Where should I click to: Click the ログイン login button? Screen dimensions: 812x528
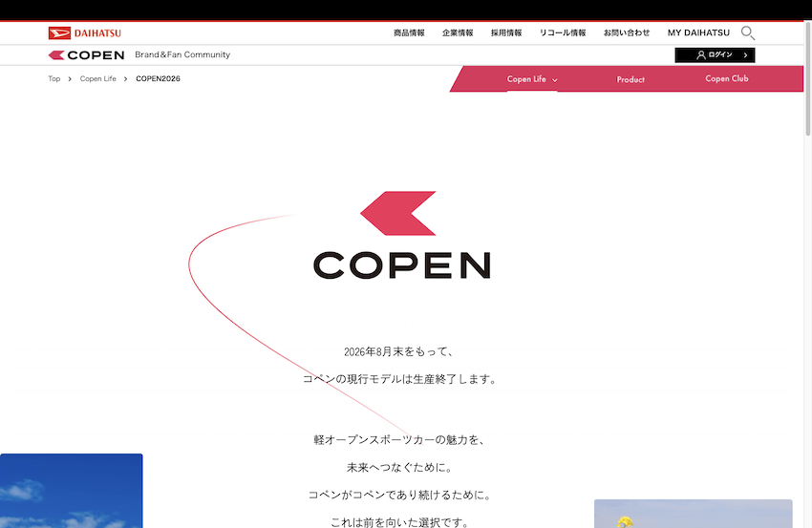pos(715,54)
